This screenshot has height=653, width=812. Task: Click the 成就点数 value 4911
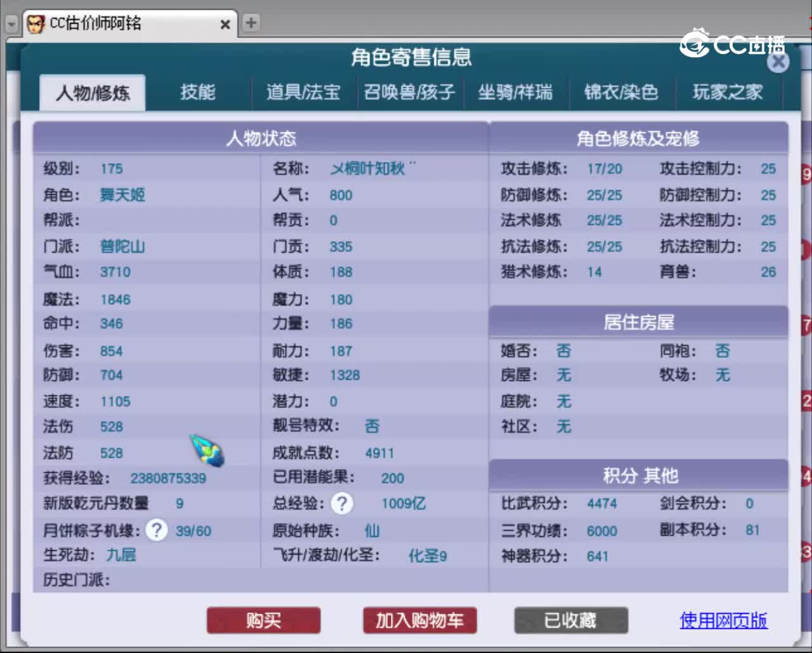379,453
